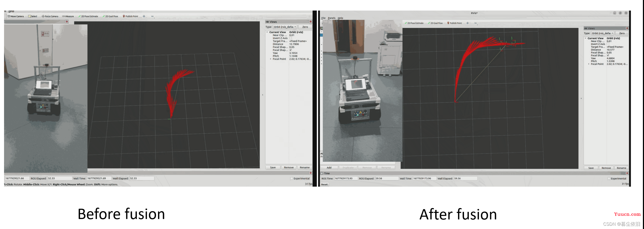Select 2D Goal Pose in right RViz window
This screenshot has width=644, height=229.
click(435, 23)
